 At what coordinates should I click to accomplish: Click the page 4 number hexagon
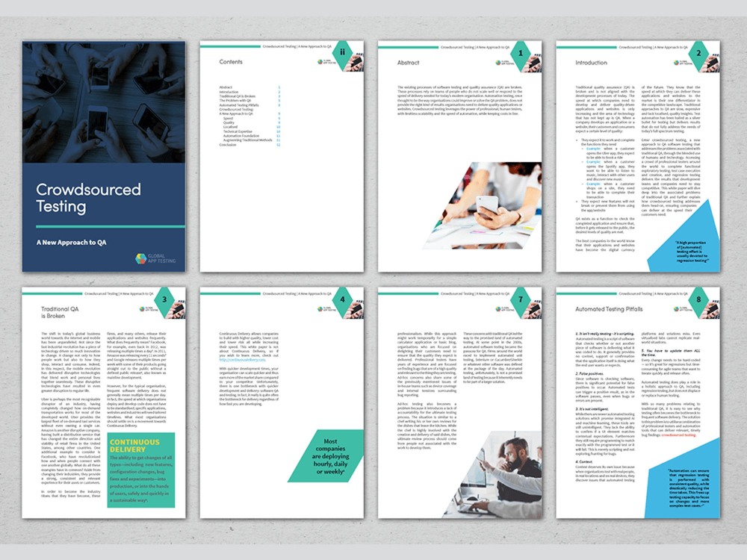coord(342,299)
